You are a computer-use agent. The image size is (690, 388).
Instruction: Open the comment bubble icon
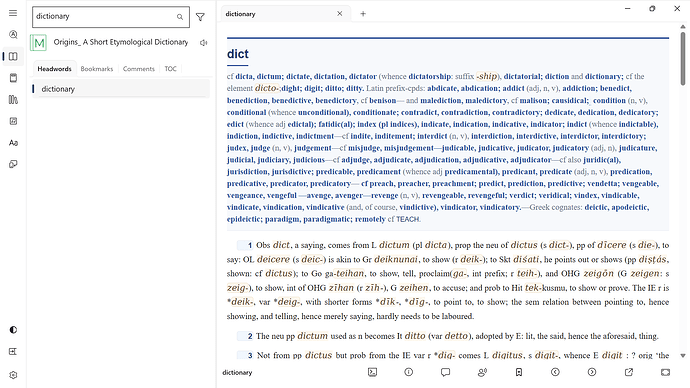[445, 372]
